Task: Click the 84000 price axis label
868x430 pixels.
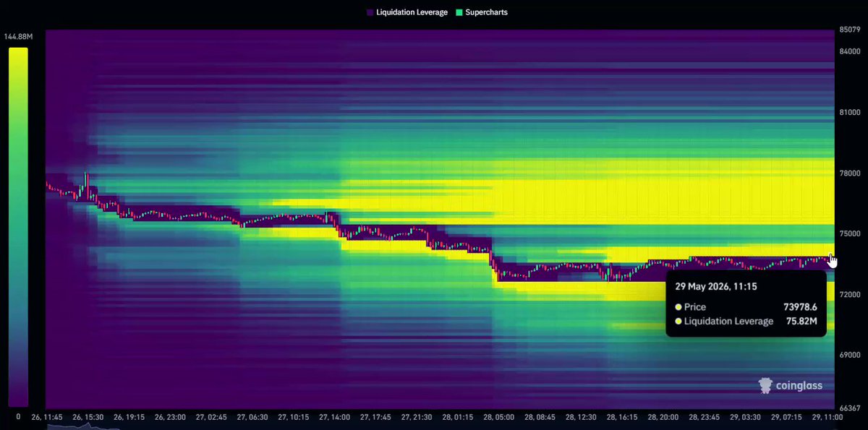Action: [x=849, y=51]
